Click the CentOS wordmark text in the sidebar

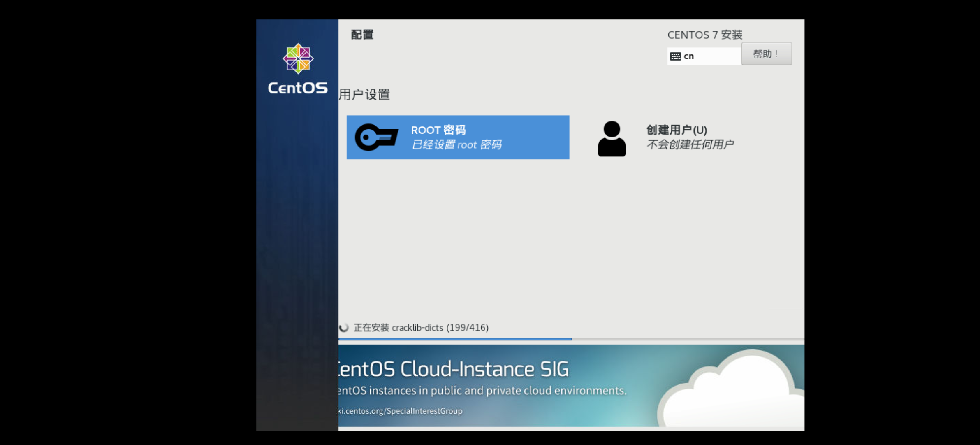coord(298,88)
